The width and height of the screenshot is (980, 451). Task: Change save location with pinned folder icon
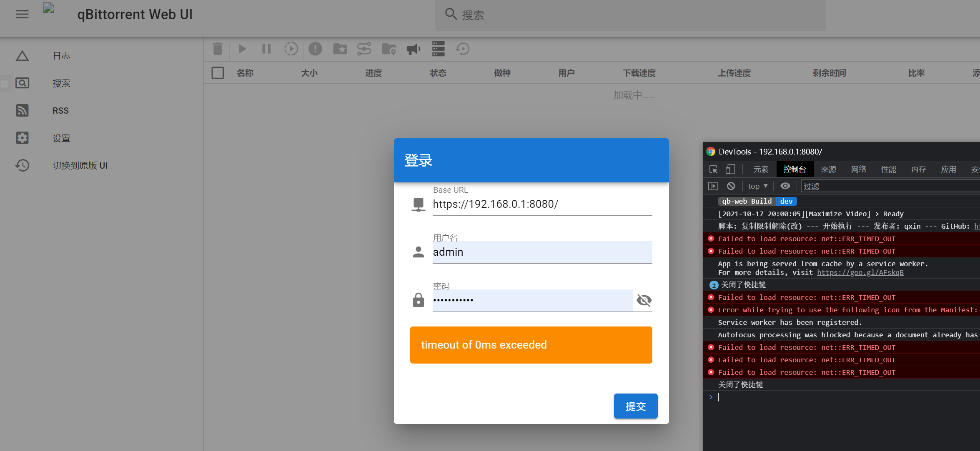(388, 49)
